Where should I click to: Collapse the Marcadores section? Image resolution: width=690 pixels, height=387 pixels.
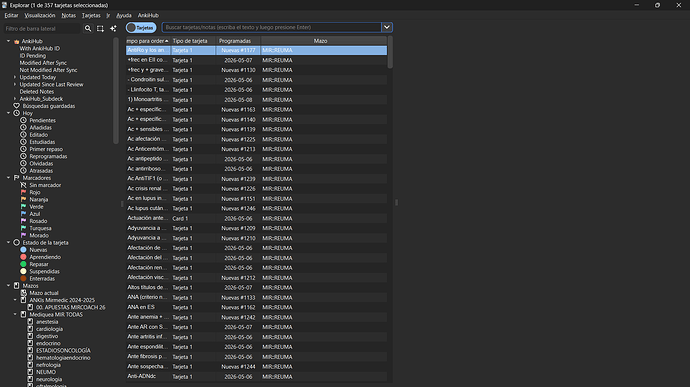[8, 178]
